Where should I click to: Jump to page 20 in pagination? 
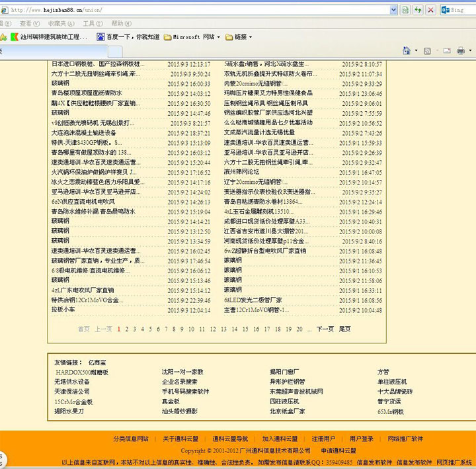299,329
